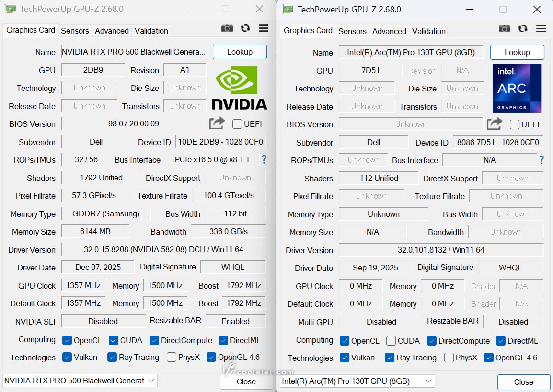Image resolution: width=553 pixels, height=392 pixels.
Task: Click Intel driver version 32.0.101.8132 field
Action: click(441, 250)
